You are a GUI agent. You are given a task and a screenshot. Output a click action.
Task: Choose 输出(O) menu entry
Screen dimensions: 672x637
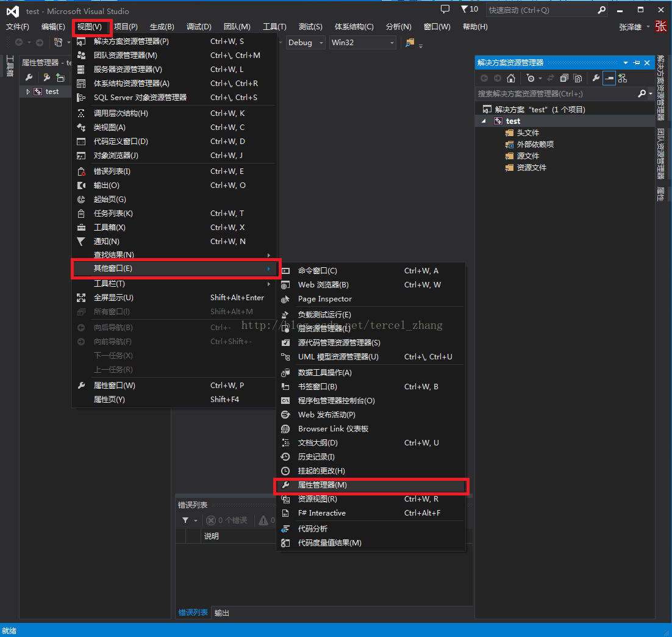[x=174, y=185]
